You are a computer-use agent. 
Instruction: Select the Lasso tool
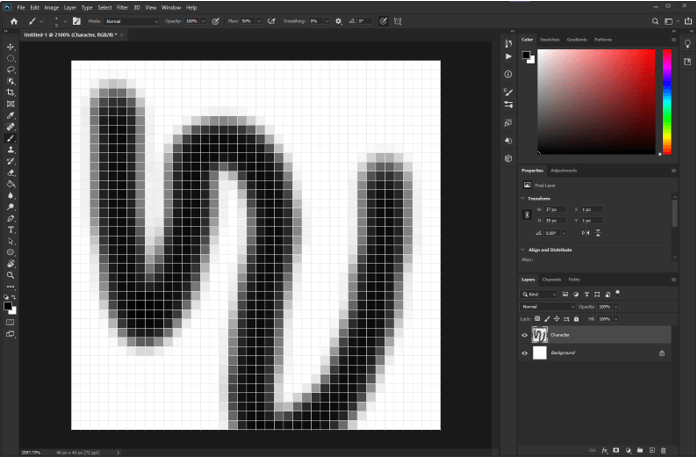pyautogui.click(x=11, y=70)
